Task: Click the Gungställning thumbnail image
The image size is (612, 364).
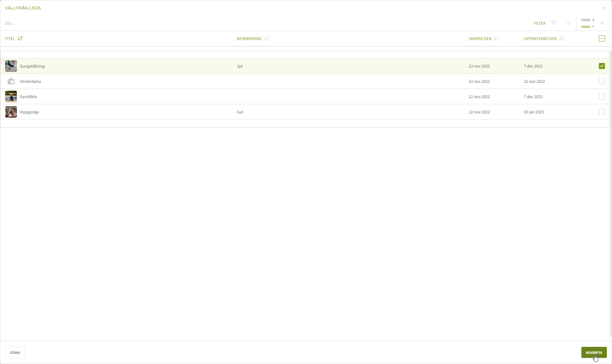Action: [x=11, y=66]
